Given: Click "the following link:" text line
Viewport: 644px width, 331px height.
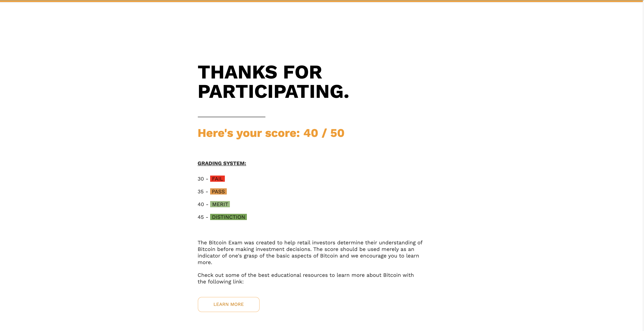Looking at the screenshot, I should (x=221, y=282).
